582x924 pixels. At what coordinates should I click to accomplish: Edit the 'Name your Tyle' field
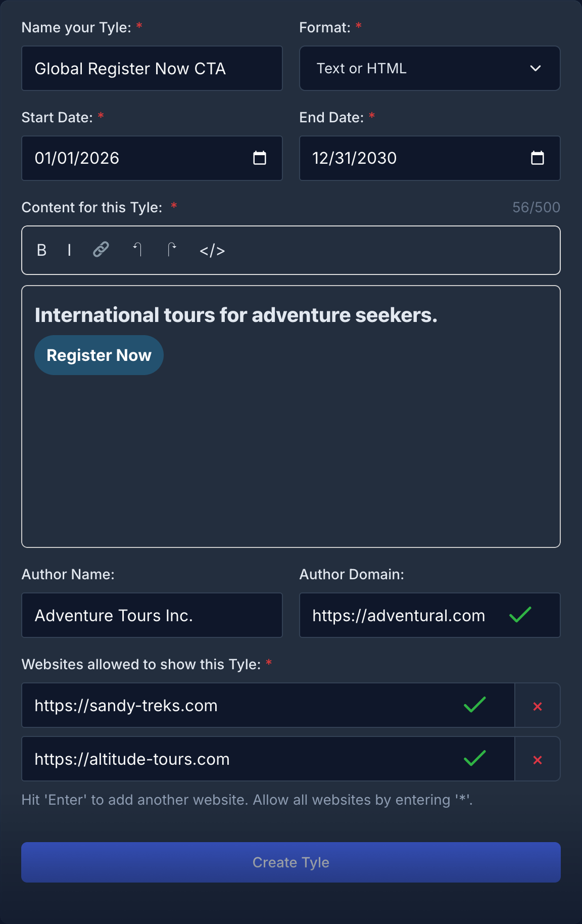pos(152,68)
